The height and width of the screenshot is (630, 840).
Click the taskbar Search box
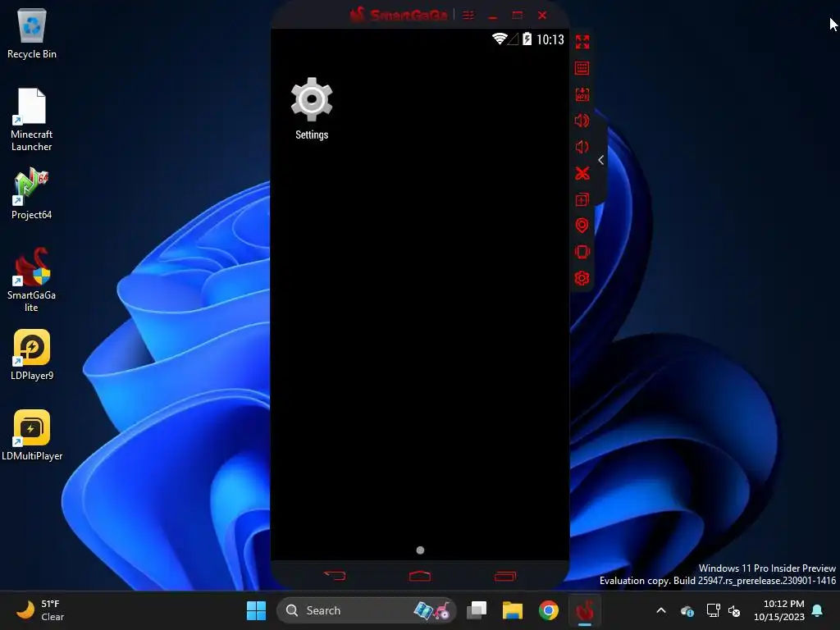click(x=366, y=610)
